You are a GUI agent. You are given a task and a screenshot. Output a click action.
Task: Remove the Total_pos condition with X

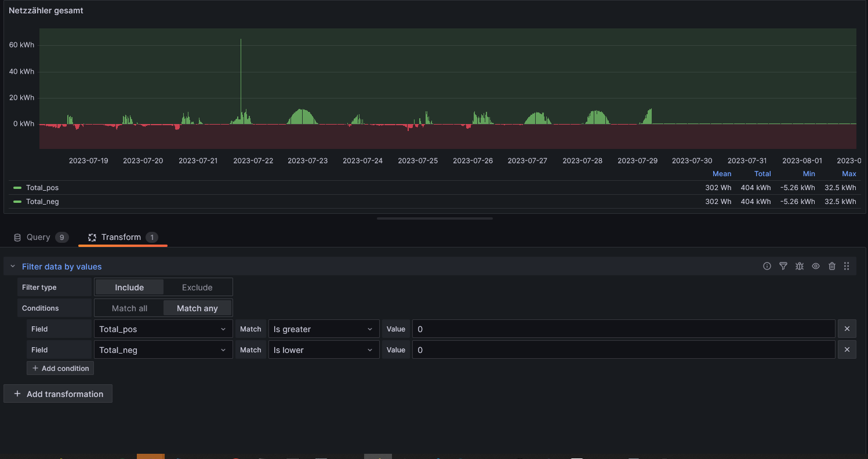pyautogui.click(x=847, y=329)
